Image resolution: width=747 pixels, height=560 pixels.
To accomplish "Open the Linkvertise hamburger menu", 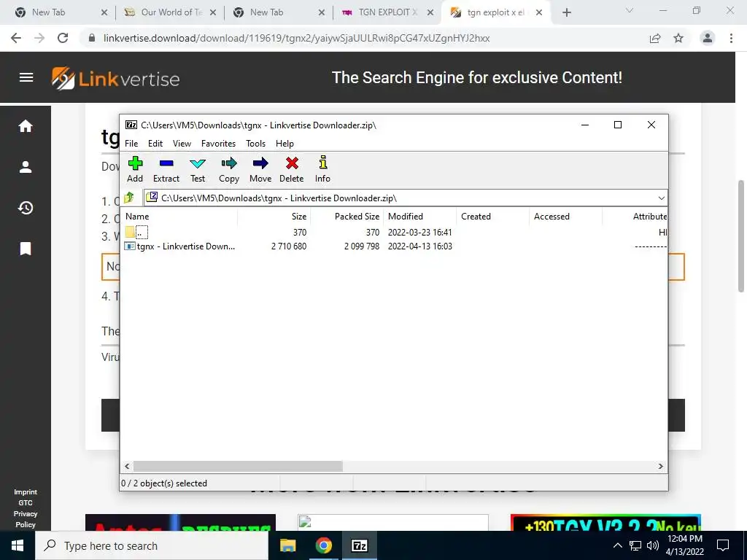I will tap(26, 77).
